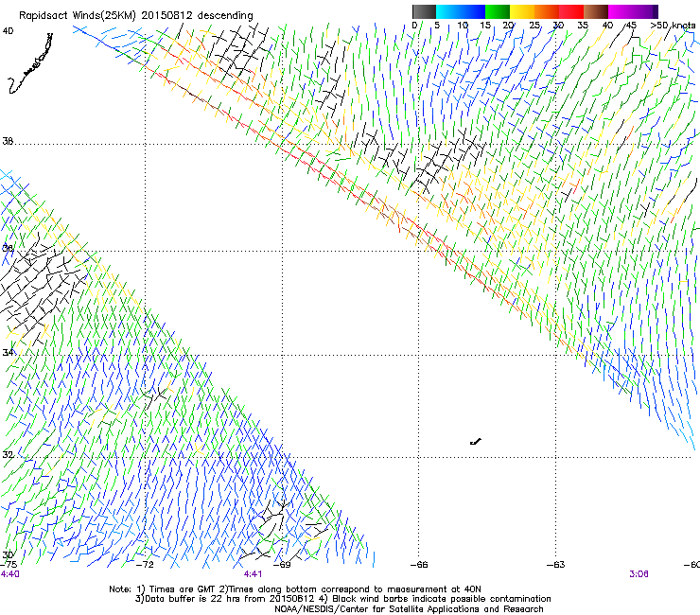Click the magenta-purple 40-50 knots legend segment
The width and height of the screenshot is (700, 615).
633,11
